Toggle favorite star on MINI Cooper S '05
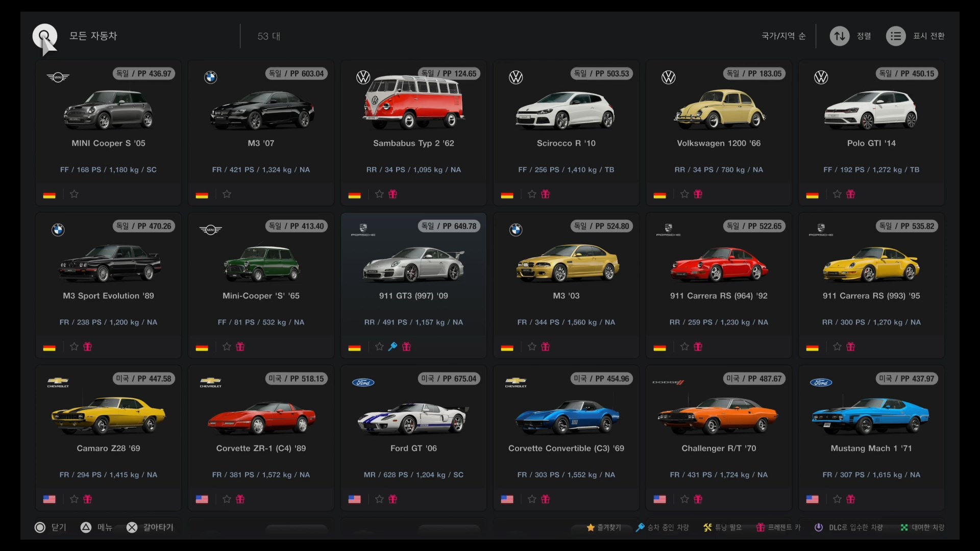The image size is (980, 551). pyautogui.click(x=74, y=194)
